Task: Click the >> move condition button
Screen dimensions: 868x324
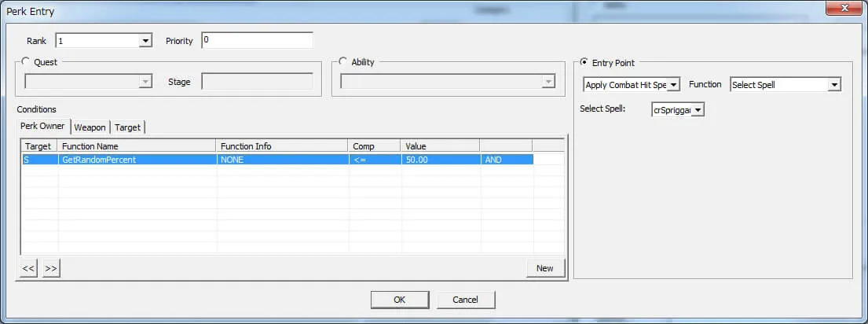Action: point(51,268)
